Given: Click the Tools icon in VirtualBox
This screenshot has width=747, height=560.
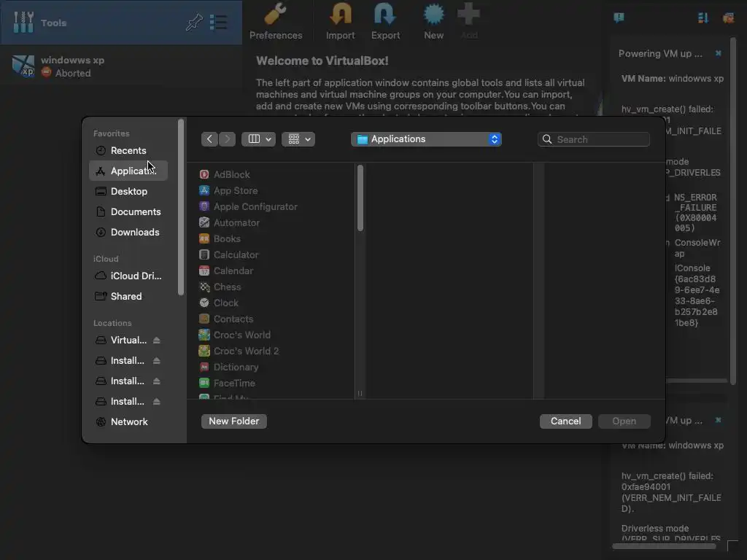Looking at the screenshot, I should (23, 22).
